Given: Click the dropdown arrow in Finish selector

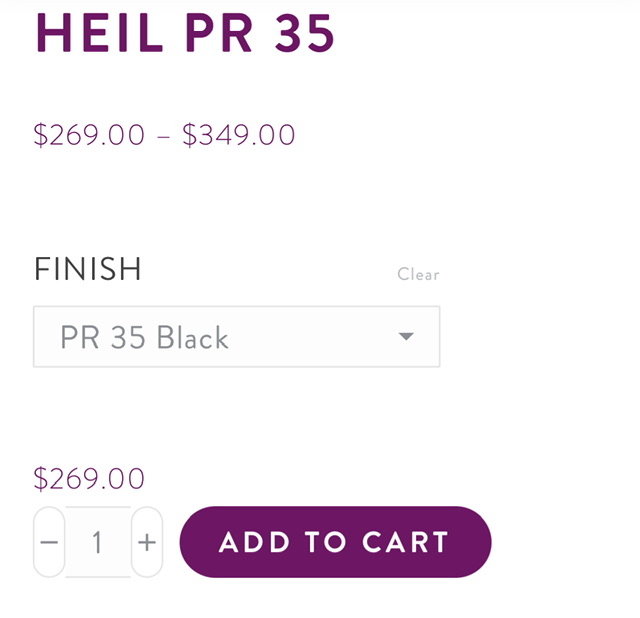Looking at the screenshot, I should (406, 337).
